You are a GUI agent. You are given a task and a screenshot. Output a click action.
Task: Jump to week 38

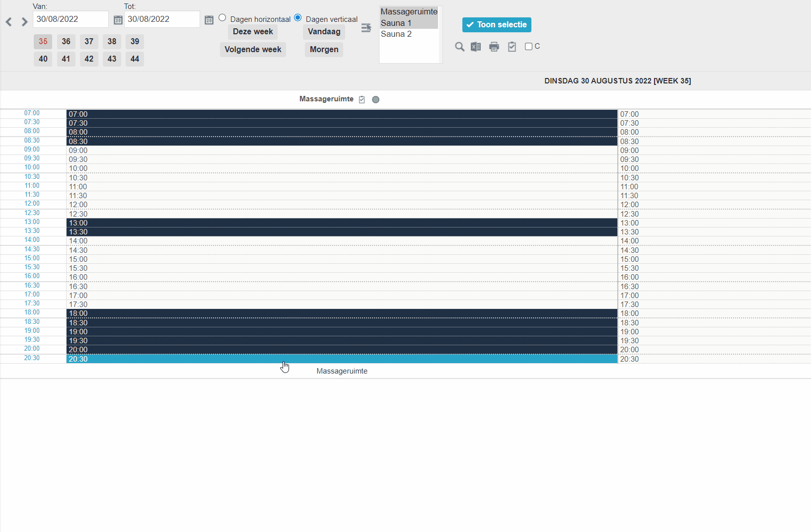pyautogui.click(x=112, y=41)
